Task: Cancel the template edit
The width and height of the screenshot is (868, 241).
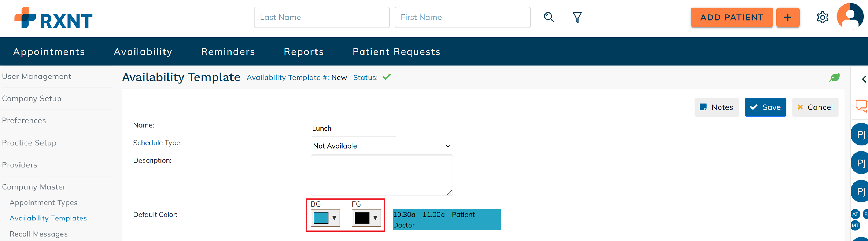Action: point(815,107)
